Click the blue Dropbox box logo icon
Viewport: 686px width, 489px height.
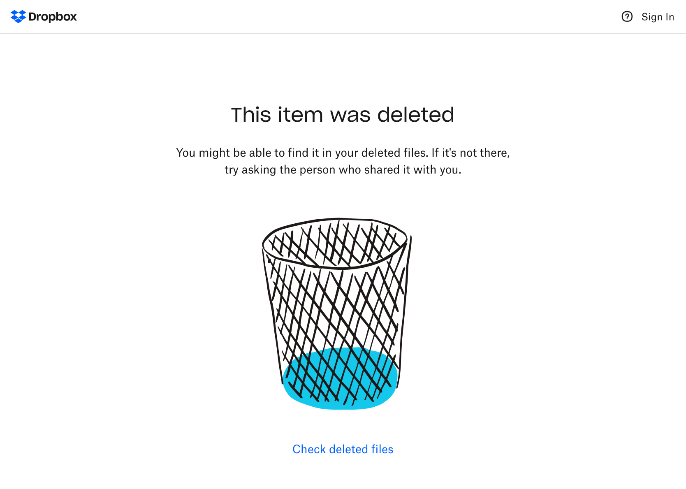18,17
